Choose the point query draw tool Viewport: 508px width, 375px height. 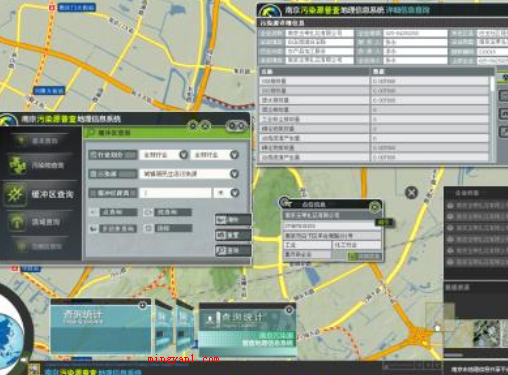(113, 212)
